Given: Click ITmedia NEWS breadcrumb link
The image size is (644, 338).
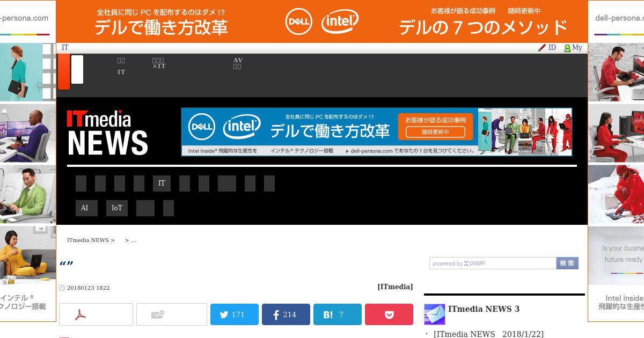Looking at the screenshot, I should (87, 240).
